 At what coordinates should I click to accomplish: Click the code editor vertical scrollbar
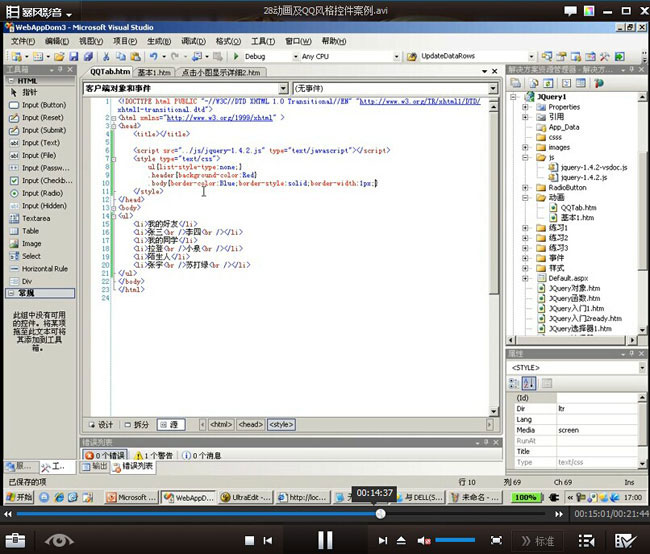(493, 257)
